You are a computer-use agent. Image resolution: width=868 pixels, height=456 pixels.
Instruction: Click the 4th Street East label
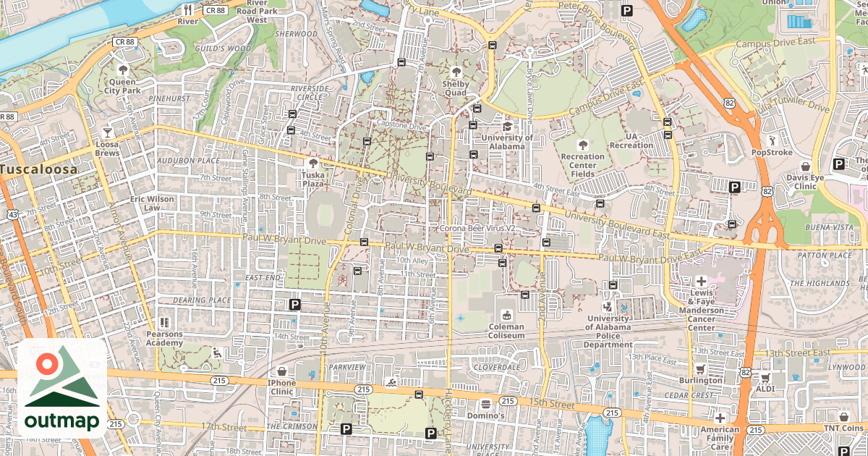557,190
